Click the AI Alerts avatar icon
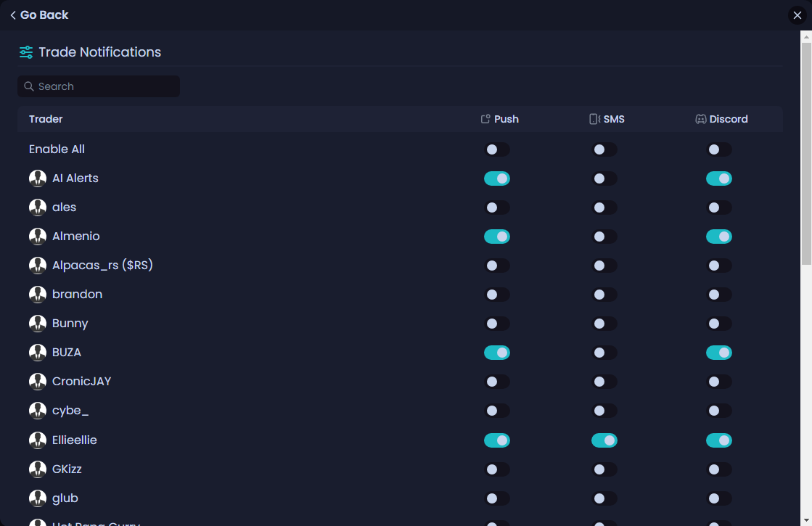The height and width of the screenshot is (526, 812). point(38,178)
